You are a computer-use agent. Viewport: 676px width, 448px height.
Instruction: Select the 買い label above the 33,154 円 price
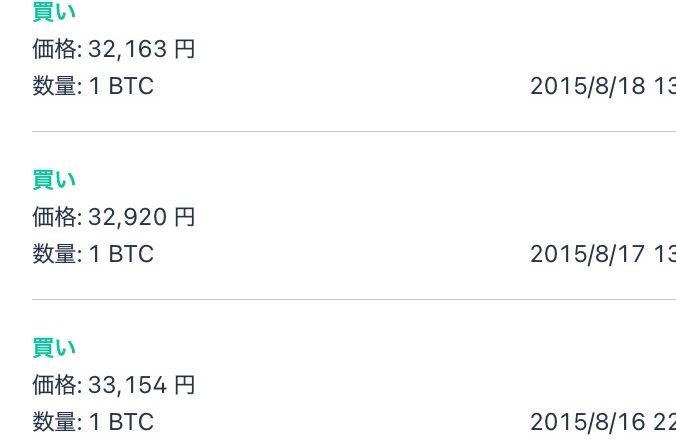pos(54,348)
